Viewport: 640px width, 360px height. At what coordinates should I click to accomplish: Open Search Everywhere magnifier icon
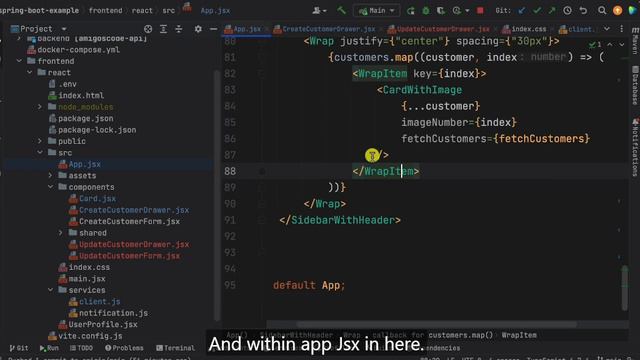coord(602,11)
